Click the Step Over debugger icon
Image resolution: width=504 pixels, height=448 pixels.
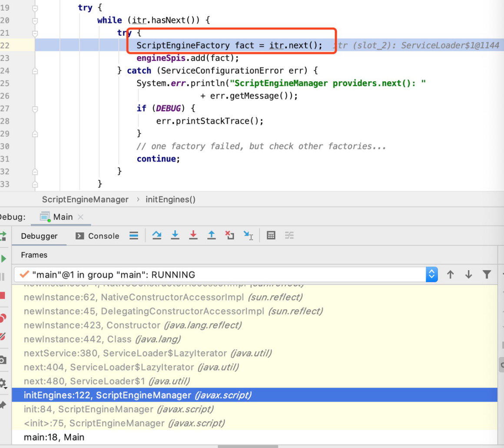156,235
